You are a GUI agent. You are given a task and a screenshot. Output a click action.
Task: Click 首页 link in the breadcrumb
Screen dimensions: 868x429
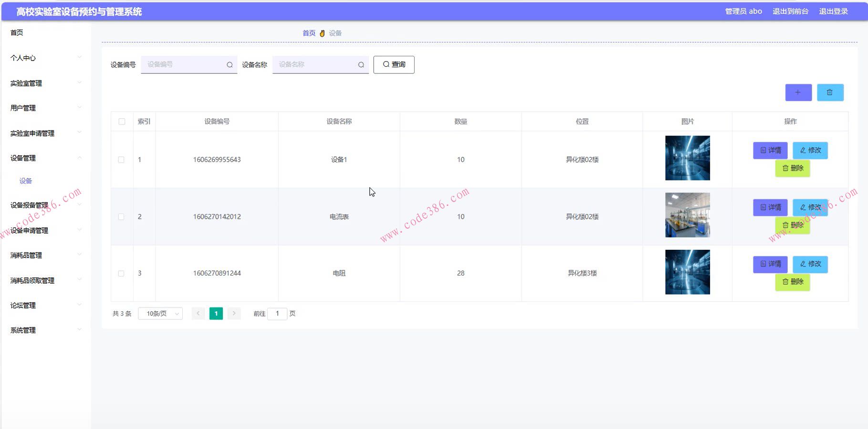pos(309,33)
